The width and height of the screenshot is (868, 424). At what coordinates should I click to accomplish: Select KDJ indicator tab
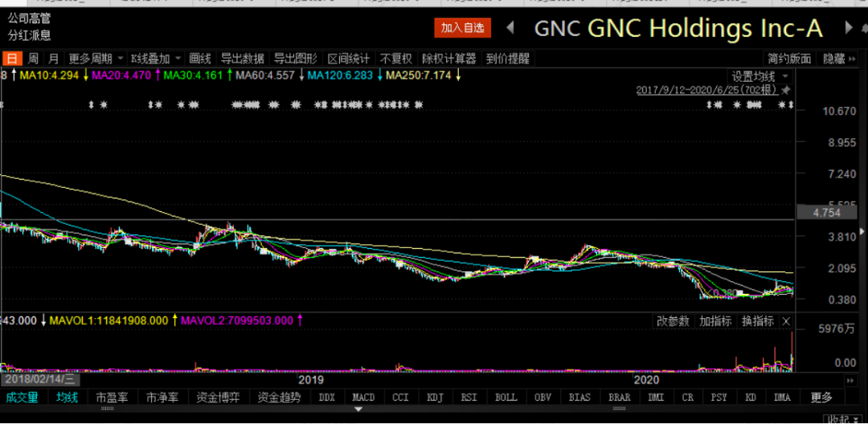[x=436, y=397]
